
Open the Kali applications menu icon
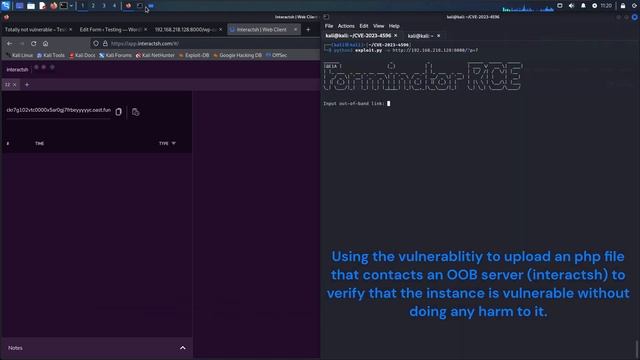click(x=5, y=6)
